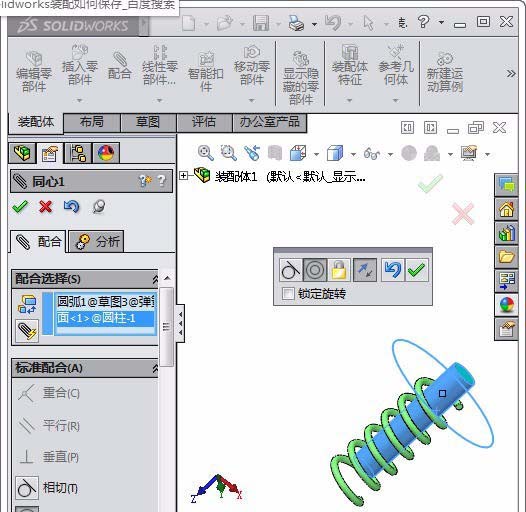Screen dimensions: 526x512
Task: Click PropertyManager scrollbar up arrow
Action: [x=167, y=278]
